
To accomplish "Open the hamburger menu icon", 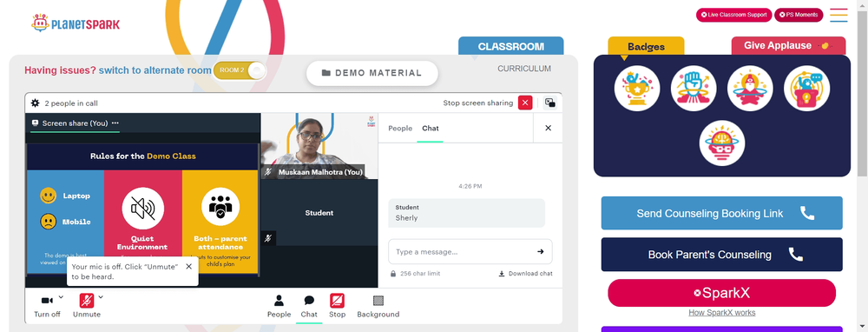I will point(838,15).
